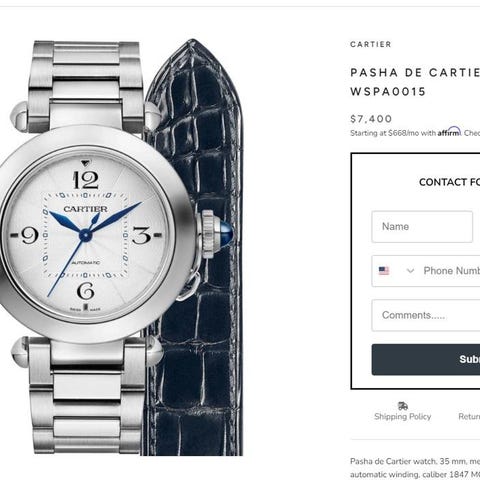Open the Return policy link
The image size is (480, 480).
point(469,416)
